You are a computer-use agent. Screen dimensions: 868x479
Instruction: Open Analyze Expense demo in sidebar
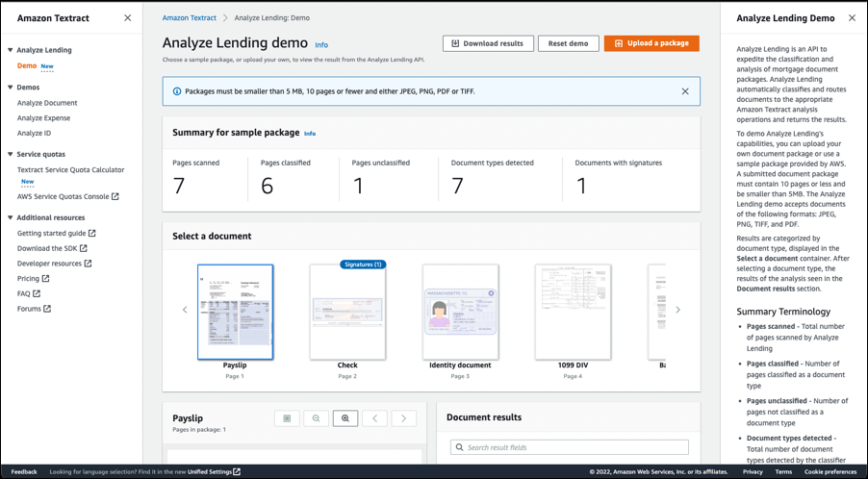43,118
